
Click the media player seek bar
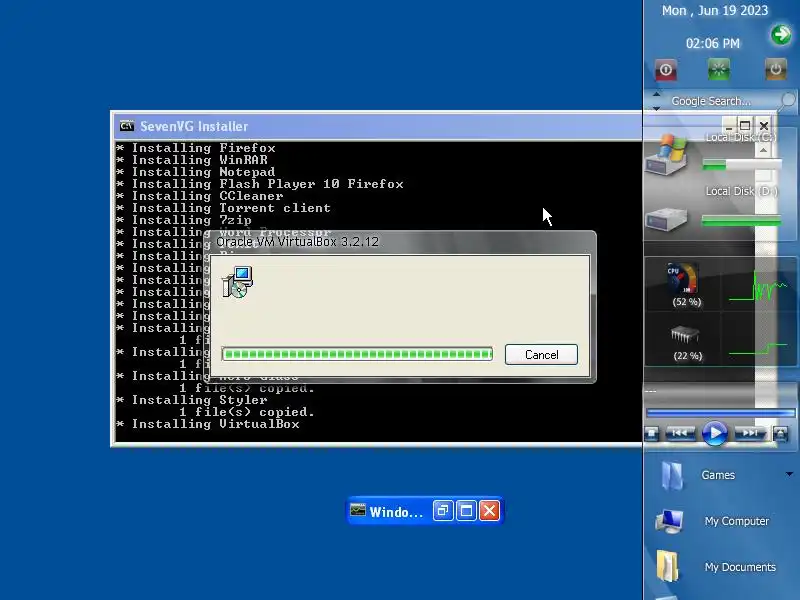[x=720, y=412]
